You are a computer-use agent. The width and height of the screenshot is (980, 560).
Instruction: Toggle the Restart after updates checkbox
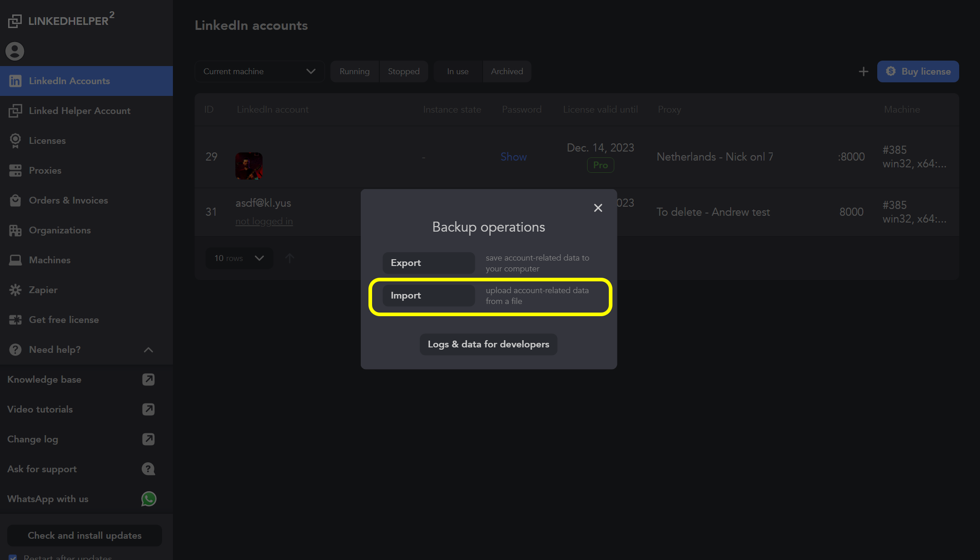pos(13,557)
